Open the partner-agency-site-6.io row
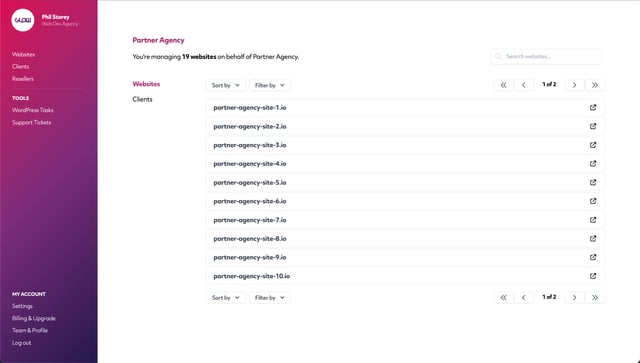Viewport: 640px width, 363px height. pos(405,201)
